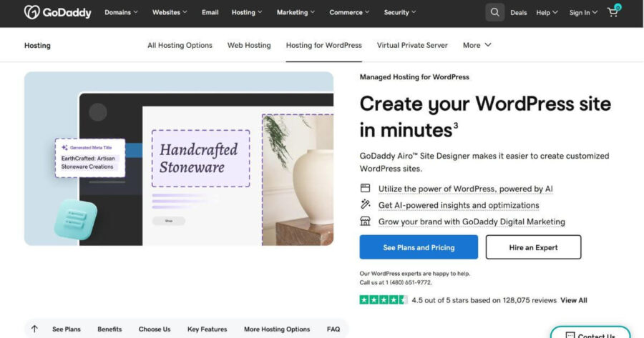Screen dimensions: 644x338
Task: Click the Contact Us button
Action: (x=590, y=333)
